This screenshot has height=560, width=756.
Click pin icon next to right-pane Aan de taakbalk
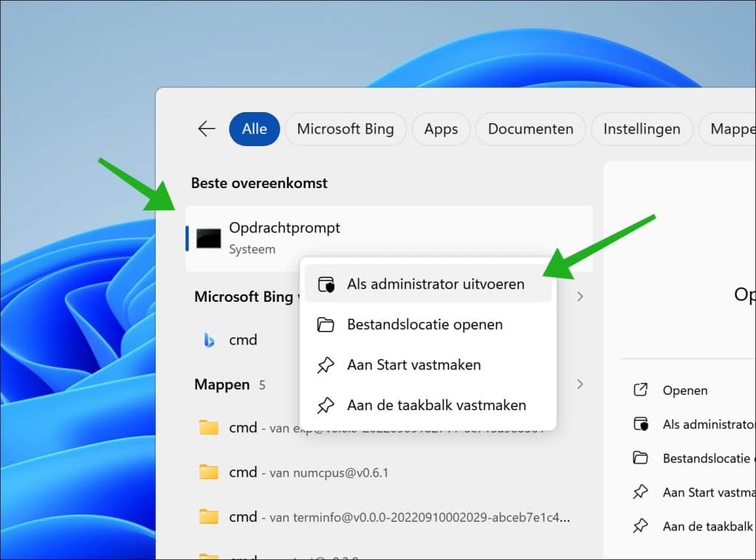click(x=640, y=526)
